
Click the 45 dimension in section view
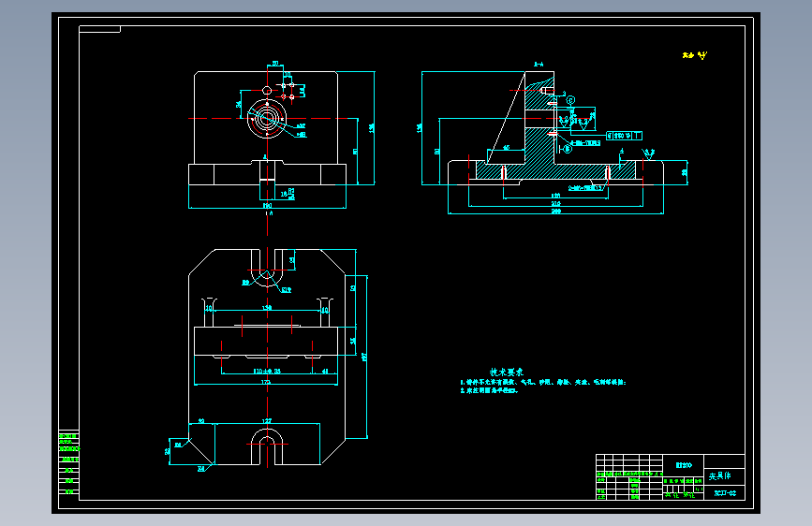[507, 148]
